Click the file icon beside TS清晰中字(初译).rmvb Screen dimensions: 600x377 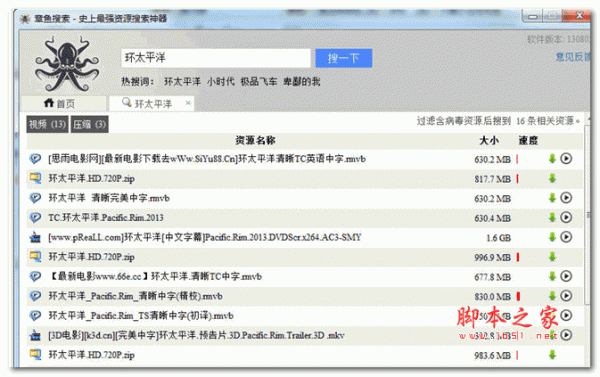(35, 316)
